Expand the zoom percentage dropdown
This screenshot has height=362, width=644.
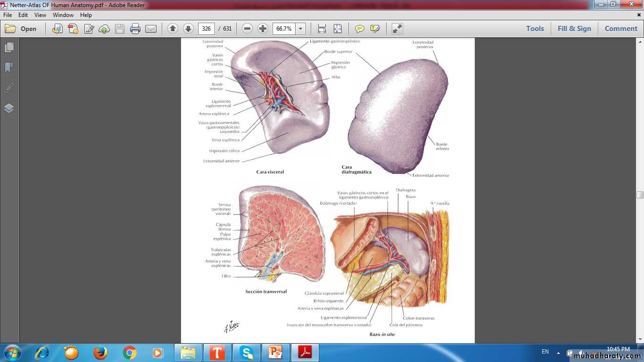[300, 29]
